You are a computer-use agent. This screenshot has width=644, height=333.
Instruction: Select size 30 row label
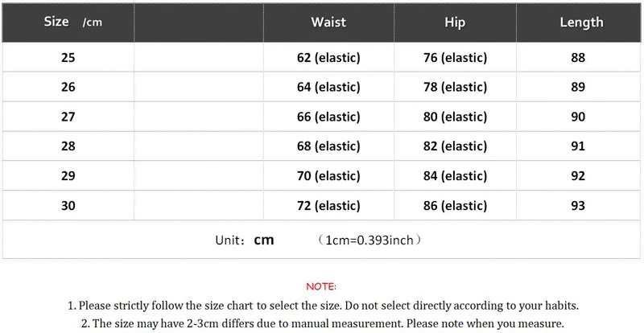coord(68,206)
